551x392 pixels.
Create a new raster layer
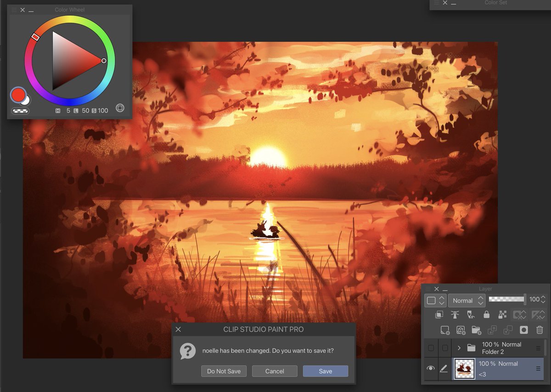pyautogui.click(x=445, y=330)
